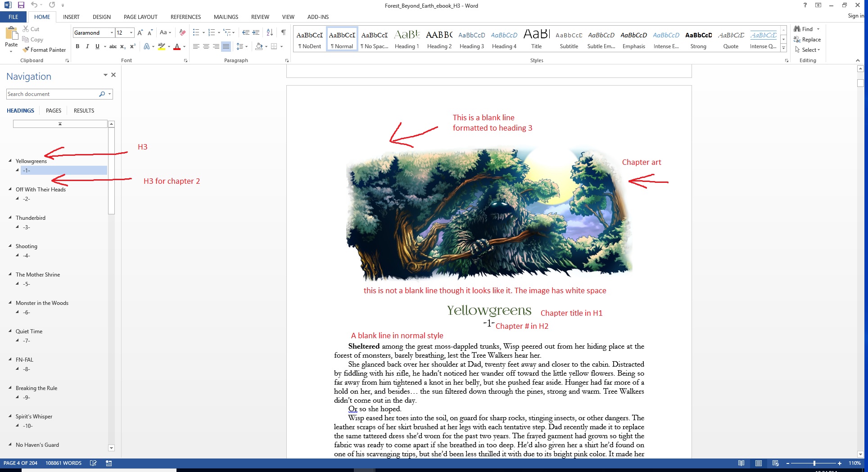Toggle subscript formatting
Image resolution: width=868 pixels, height=472 pixels.
point(122,46)
